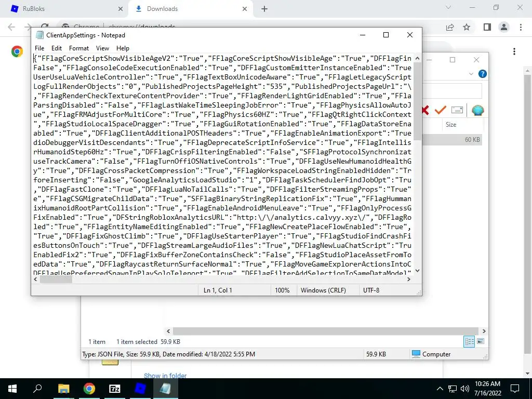Image resolution: width=532 pixels, height=399 pixels.
Task: Go back in Chrome
Action: [x=11, y=27]
